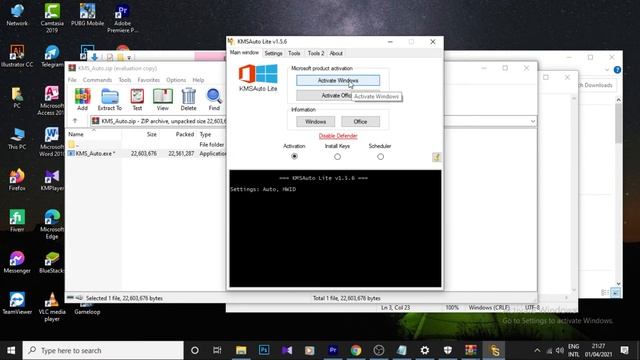Click Premiere Pro icon in the taskbar
Screen dimensions: 640x360
(333, 350)
